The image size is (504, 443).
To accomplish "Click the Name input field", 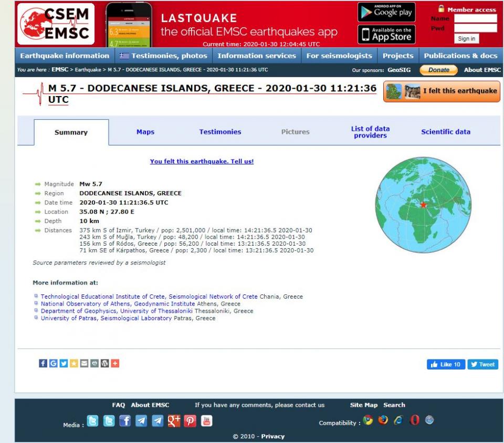I will pyautogui.click(x=475, y=18).
